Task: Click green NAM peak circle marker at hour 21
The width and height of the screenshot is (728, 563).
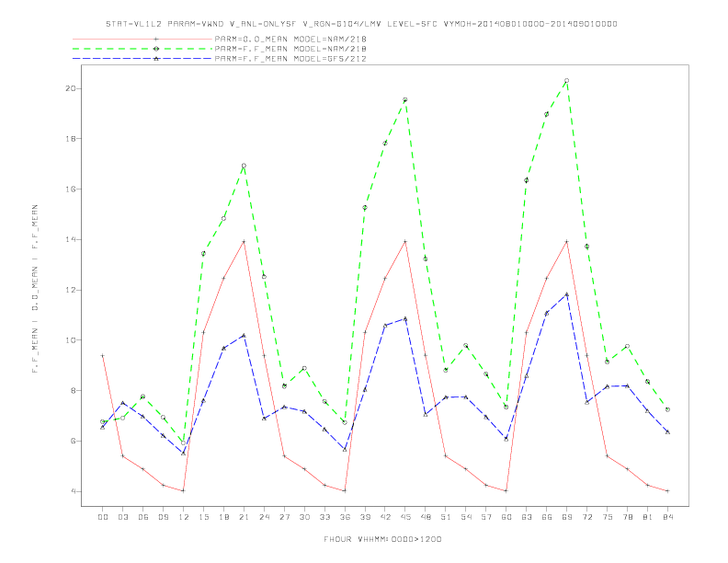Action: 244,166
